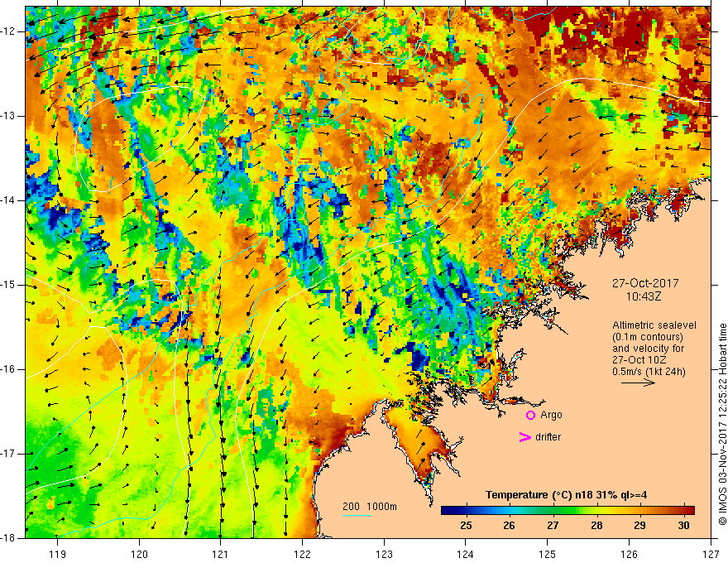Click the color bar value 28
Viewport: 728px width, 563px height.
click(x=596, y=525)
